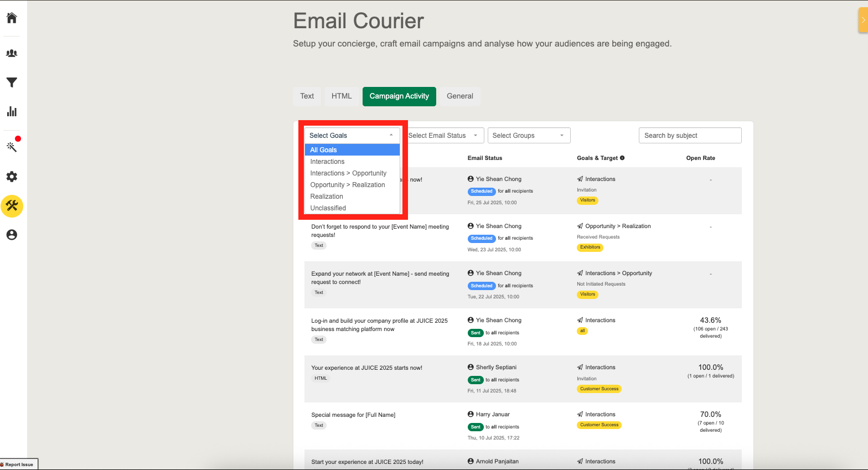868x470 pixels.
Task: Open "Expand your network at [Event Name]" email
Action: point(380,278)
